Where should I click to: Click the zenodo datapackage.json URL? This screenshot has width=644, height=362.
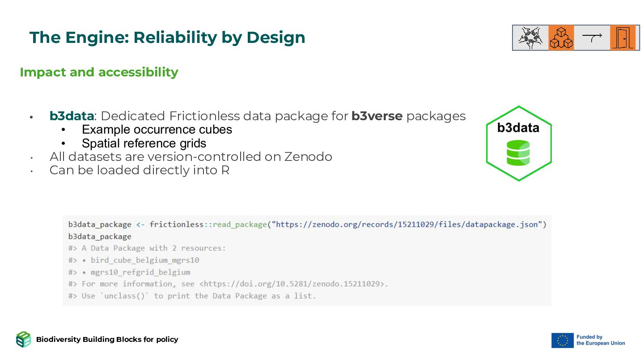pos(409,224)
